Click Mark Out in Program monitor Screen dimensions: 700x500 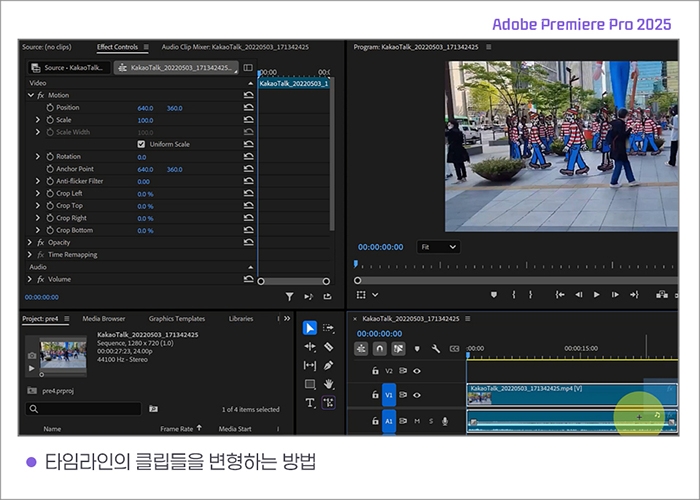click(530, 295)
